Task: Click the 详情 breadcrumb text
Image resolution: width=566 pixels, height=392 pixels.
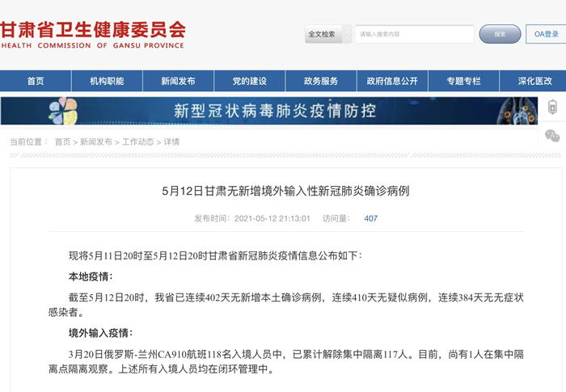Action: pos(171,142)
